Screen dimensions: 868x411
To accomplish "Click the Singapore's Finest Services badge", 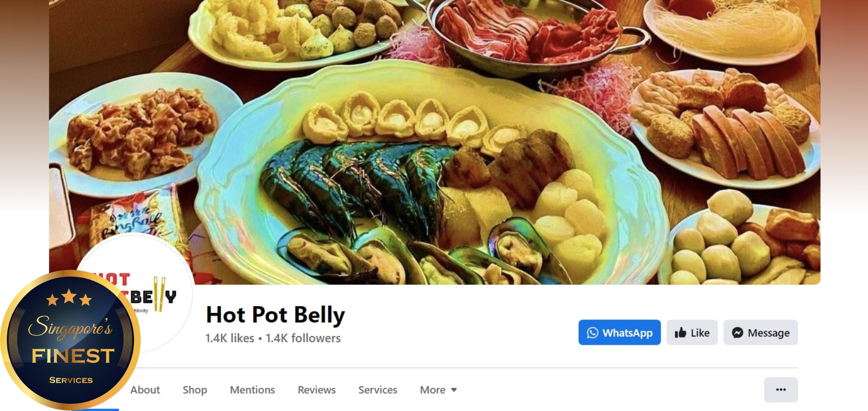I will [x=70, y=340].
